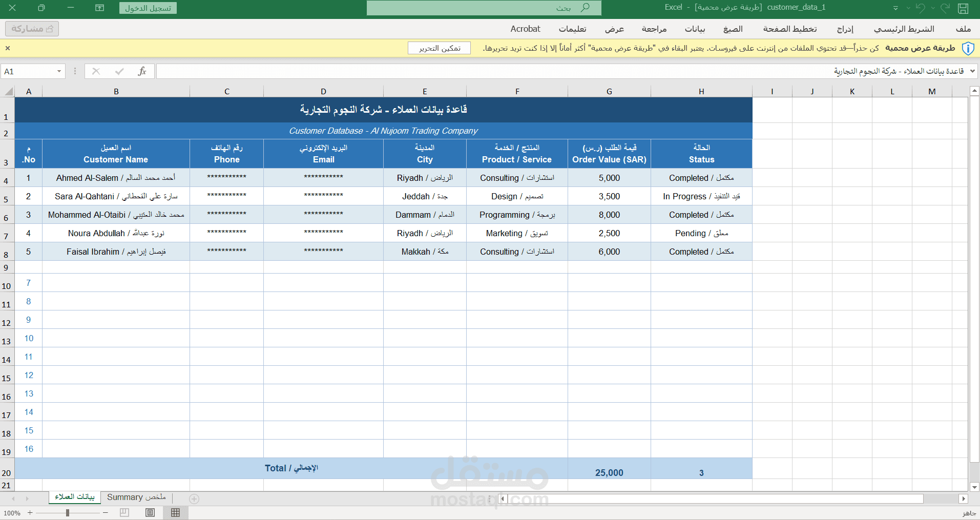Image resolution: width=980 pixels, height=520 pixels.
Task: Select column B header
Action: (x=116, y=92)
